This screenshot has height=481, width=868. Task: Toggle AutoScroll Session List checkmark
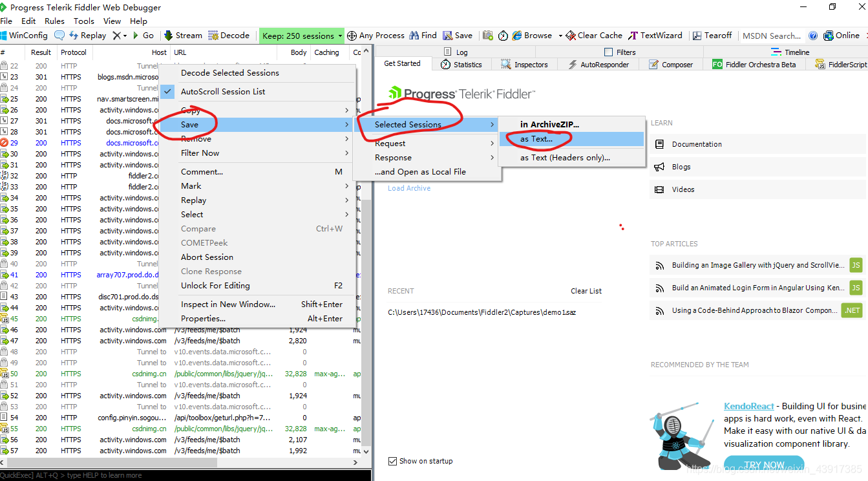coord(169,92)
